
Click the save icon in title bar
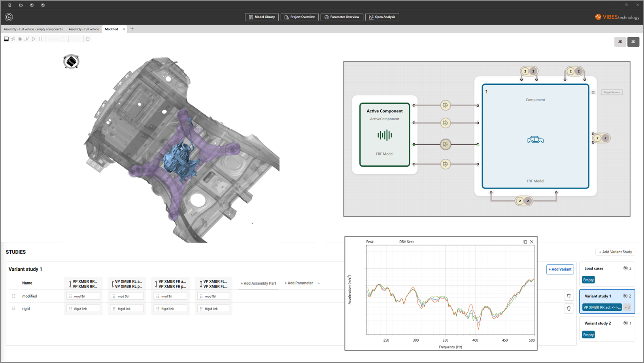coord(32,5)
